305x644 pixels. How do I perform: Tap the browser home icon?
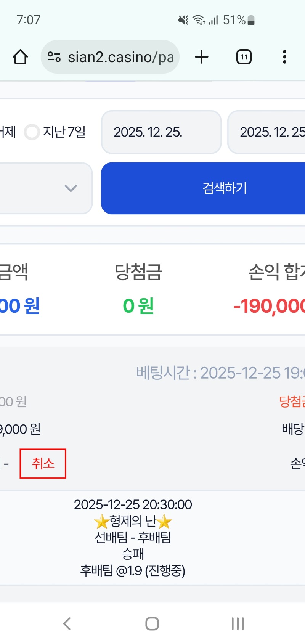click(x=20, y=57)
